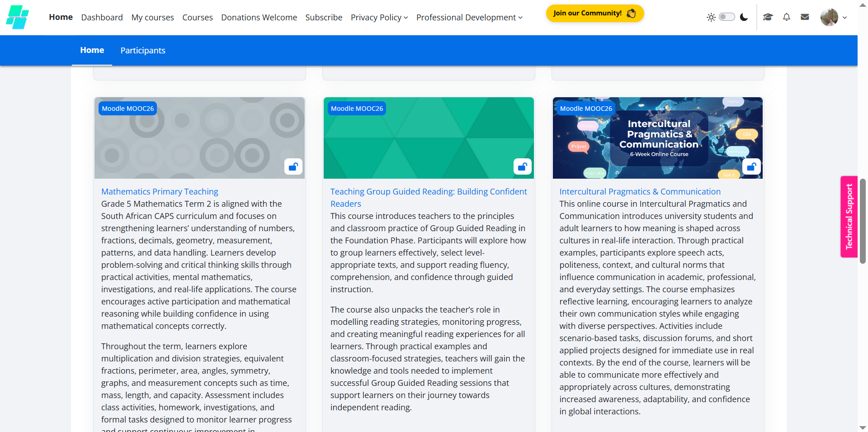Open My courses in the top menu
Screen dimensions: 868x432
click(x=153, y=17)
